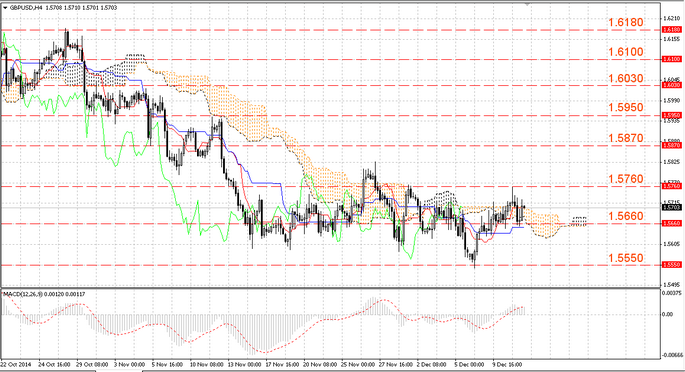The height and width of the screenshot is (372, 685).
Task: Select the GBPUSD,H4 chart title text
Action: (25, 7)
